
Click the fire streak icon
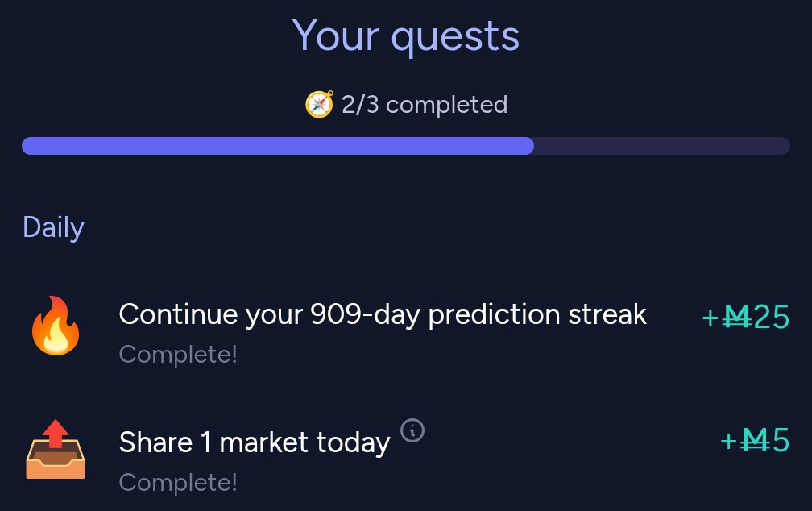tap(56, 326)
